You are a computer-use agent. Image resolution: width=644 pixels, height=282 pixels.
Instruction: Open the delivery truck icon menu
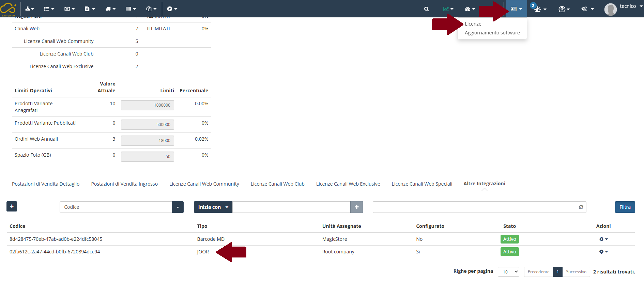pyautogui.click(x=110, y=9)
